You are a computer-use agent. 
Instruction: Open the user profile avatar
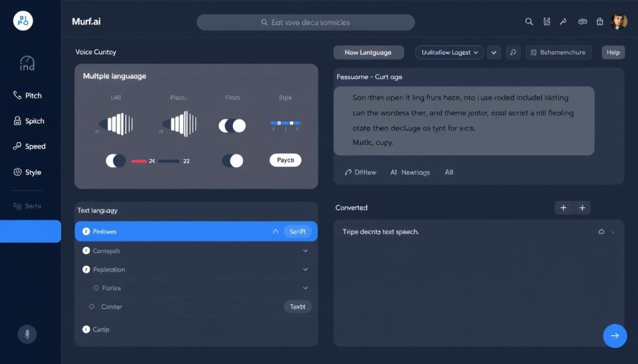coord(618,22)
